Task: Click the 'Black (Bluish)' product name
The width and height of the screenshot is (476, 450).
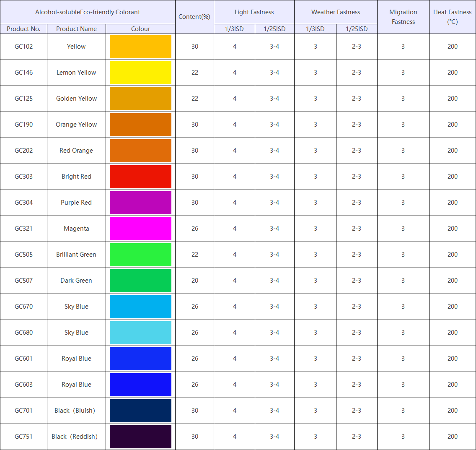Action: (x=75, y=411)
